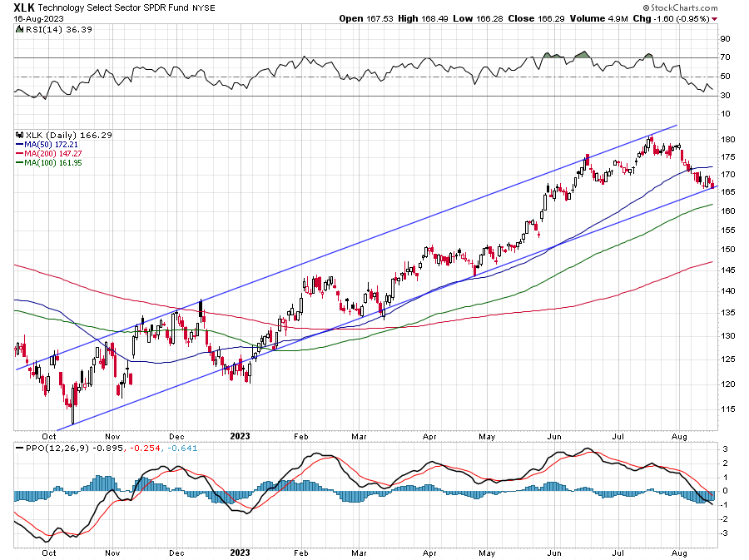Click Aug label under the PPO panel

tap(679, 553)
